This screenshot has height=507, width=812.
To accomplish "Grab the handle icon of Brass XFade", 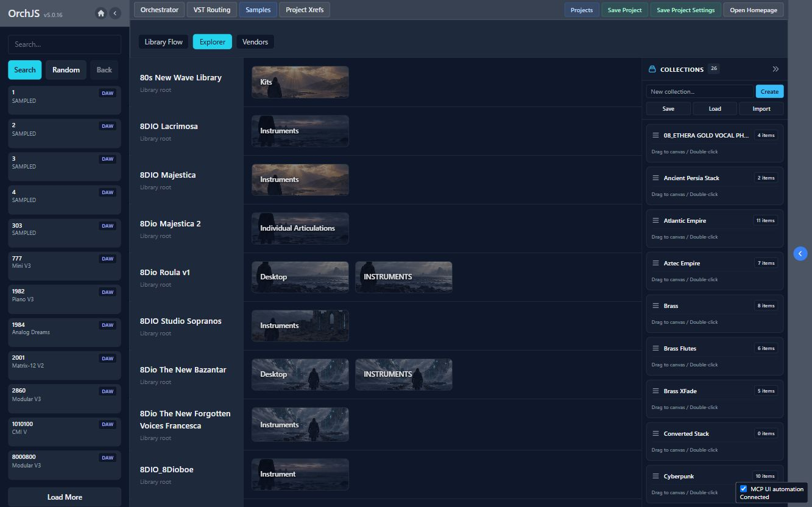I will 655,391.
